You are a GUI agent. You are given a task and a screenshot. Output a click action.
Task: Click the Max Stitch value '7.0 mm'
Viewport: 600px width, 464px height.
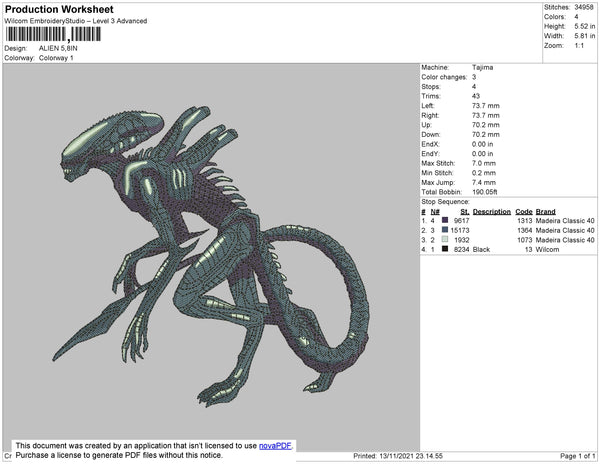[x=484, y=163]
